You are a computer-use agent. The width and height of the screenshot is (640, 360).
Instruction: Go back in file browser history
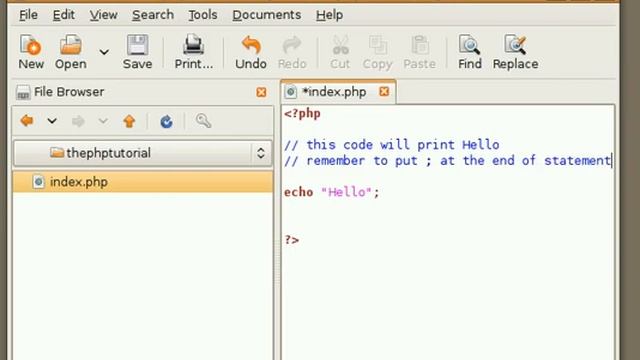(x=27, y=121)
